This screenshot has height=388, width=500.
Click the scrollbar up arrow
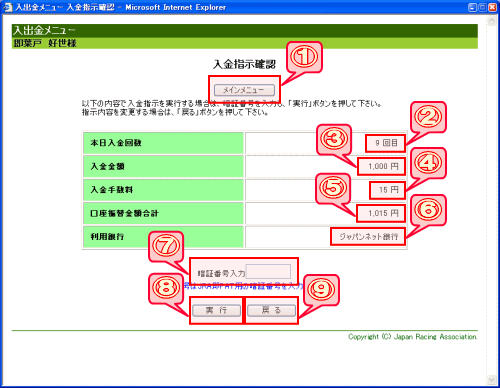[x=491, y=21]
